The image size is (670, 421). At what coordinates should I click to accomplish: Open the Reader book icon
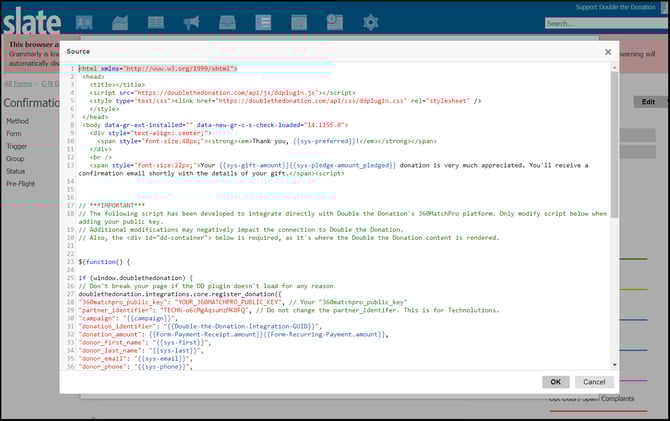[156, 21]
